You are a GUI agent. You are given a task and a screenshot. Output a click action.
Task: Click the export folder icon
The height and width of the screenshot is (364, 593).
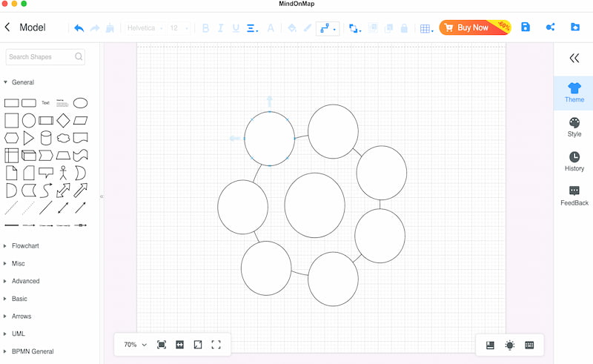575,27
